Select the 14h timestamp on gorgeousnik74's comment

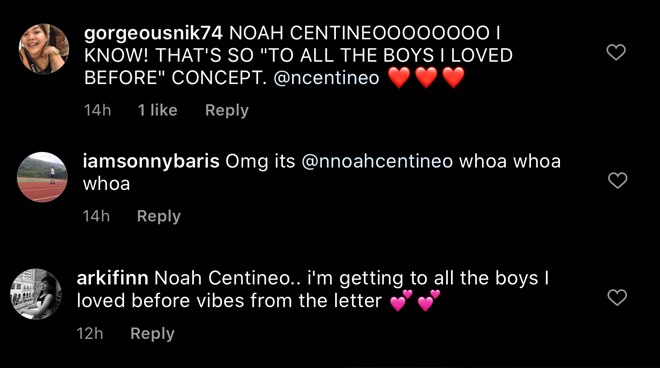click(x=98, y=110)
